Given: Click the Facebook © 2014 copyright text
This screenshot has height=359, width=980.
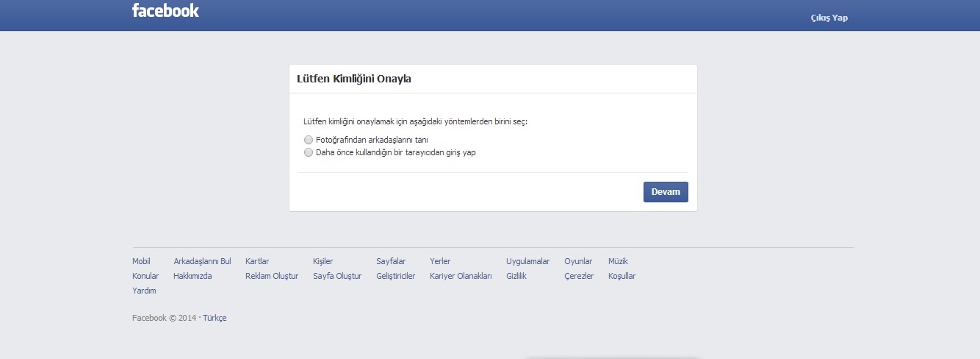Looking at the screenshot, I should 165,318.
